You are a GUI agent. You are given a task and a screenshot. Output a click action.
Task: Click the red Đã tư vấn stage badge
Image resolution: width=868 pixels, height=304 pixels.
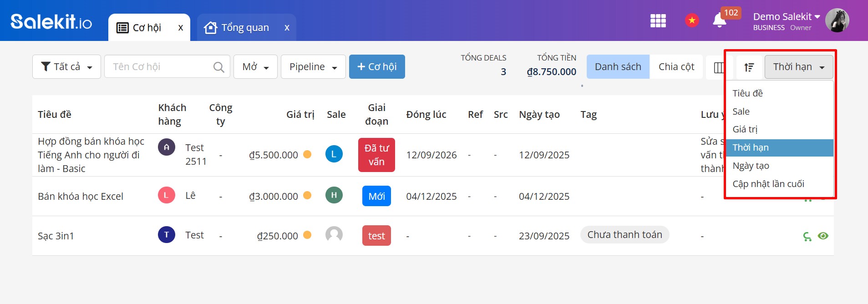point(376,155)
